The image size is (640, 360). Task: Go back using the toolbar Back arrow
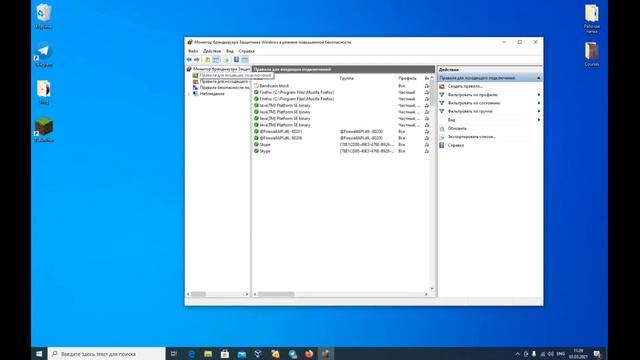click(x=189, y=60)
